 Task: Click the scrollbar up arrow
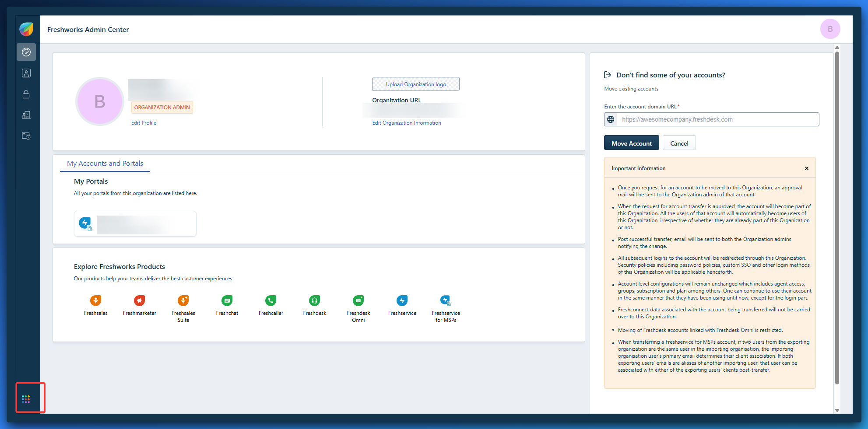coord(837,47)
